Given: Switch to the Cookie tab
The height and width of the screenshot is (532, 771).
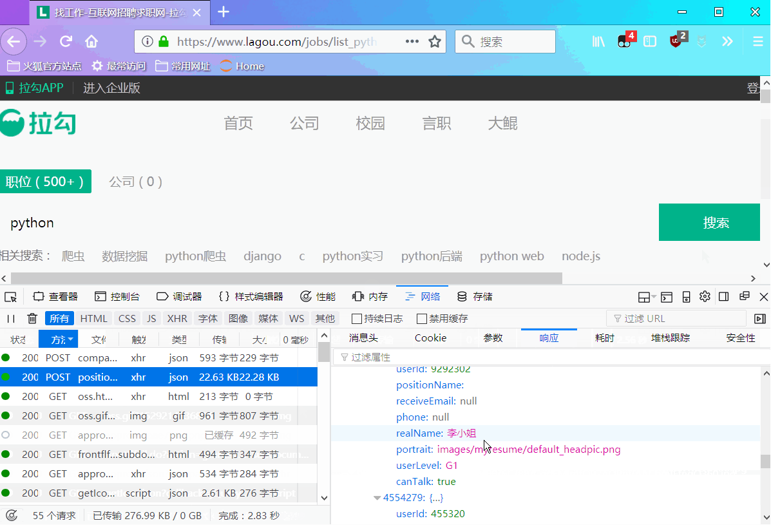Looking at the screenshot, I should (x=430, y=337).
